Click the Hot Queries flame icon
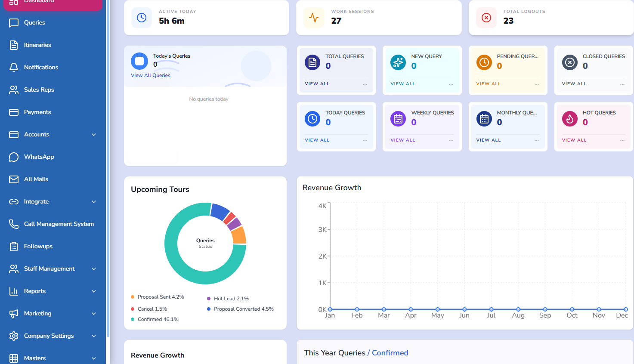This screenshot has height=364, width=634. [569, 119]
